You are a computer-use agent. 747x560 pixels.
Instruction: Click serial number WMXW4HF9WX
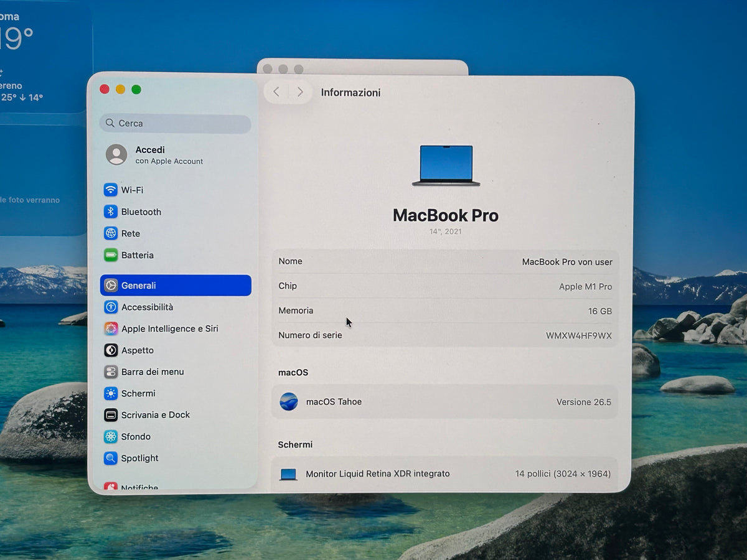click(579, 336)
